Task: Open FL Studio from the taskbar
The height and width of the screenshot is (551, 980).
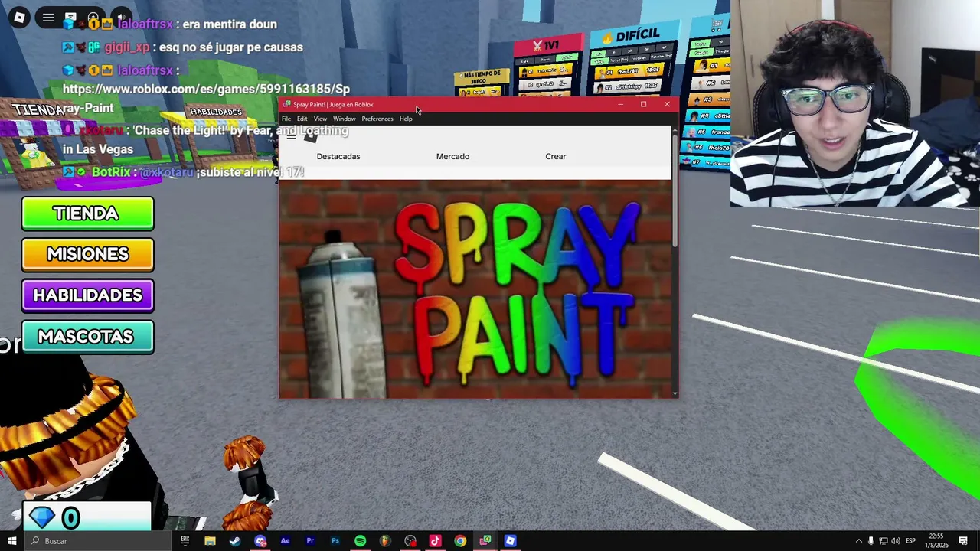Action: point(385,541)
